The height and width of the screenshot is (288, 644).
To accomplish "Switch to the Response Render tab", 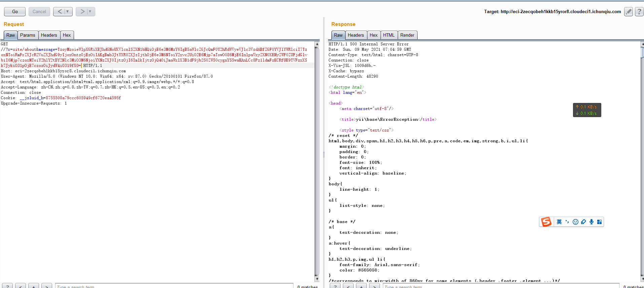I will click(407, 35).
